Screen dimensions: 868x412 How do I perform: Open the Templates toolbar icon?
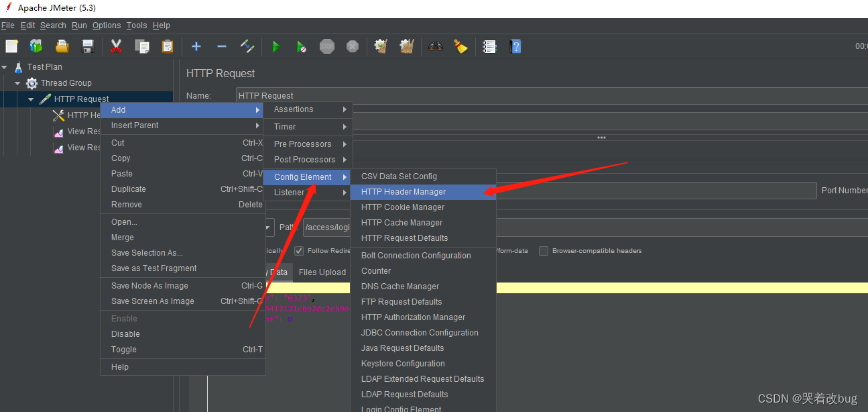(36, 46)
